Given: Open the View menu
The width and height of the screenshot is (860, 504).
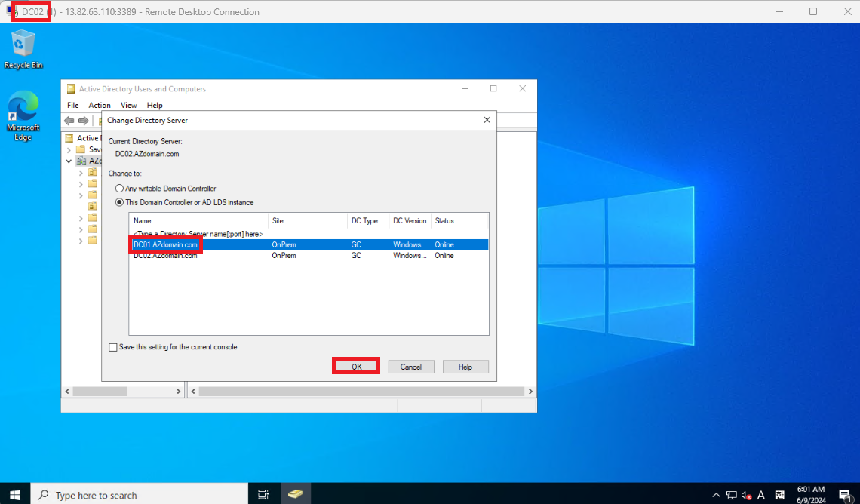Looking at the screenshot, I should 128,106.
